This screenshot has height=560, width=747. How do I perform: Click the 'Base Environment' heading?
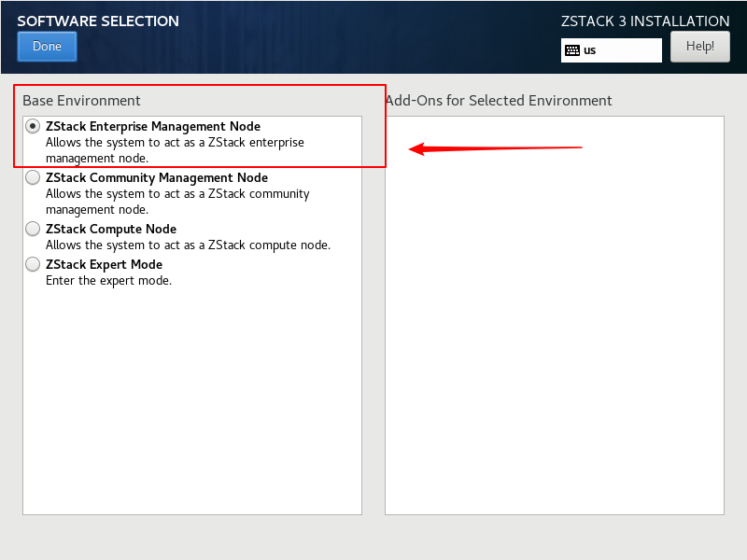pos(81,101)
